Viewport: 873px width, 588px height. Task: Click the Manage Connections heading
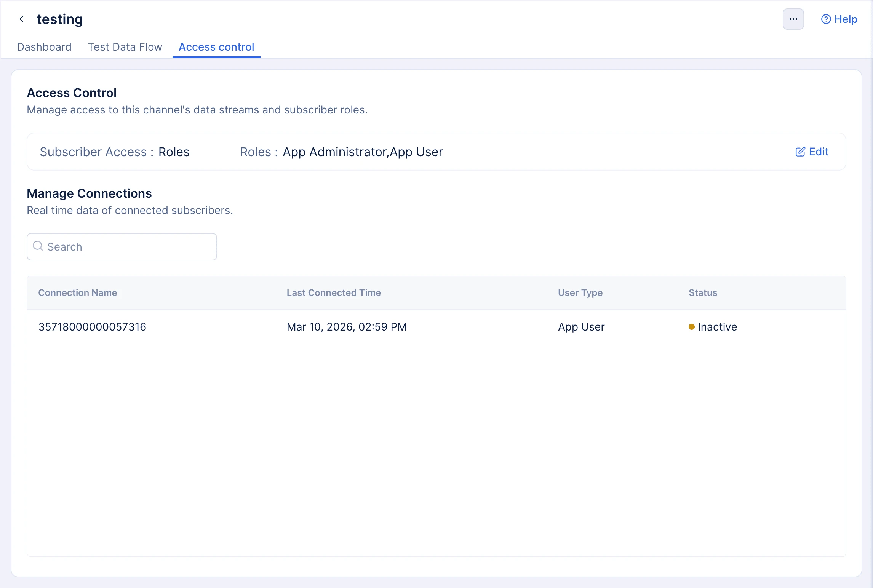[x=89, y=193]
